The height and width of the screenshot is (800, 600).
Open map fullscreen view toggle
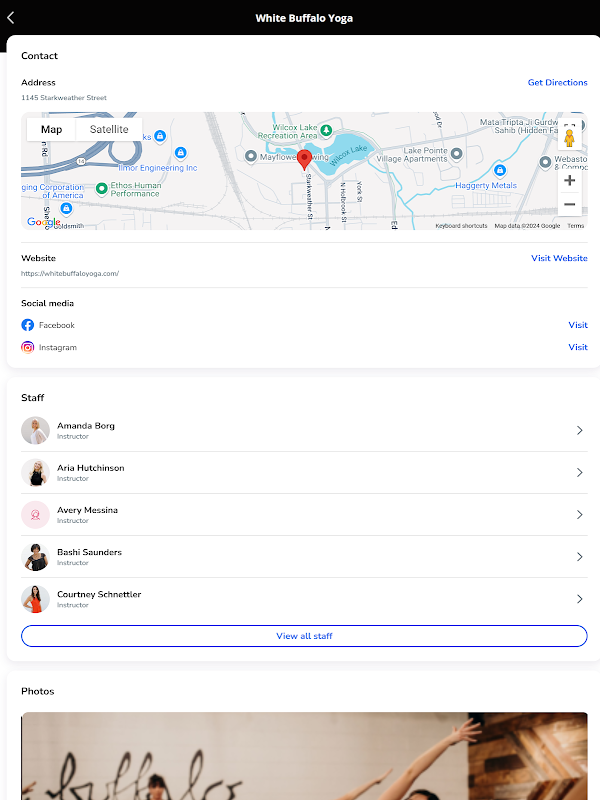tap(569, 126)
